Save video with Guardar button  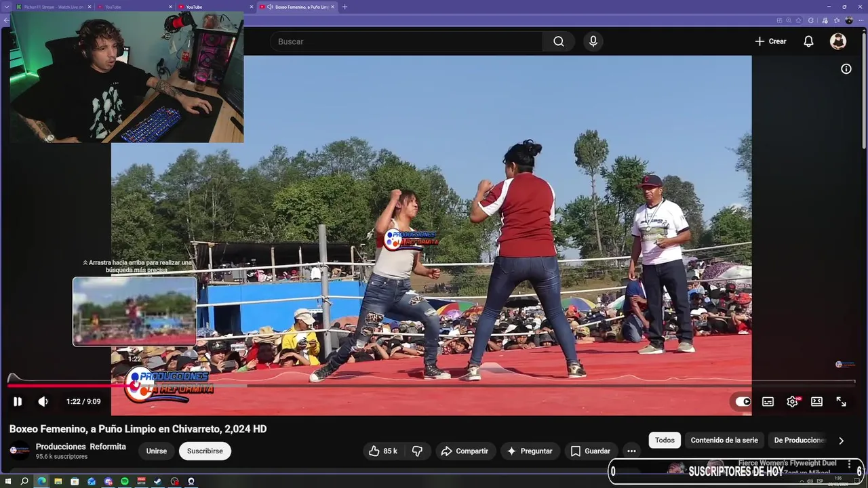click(590, 451)
